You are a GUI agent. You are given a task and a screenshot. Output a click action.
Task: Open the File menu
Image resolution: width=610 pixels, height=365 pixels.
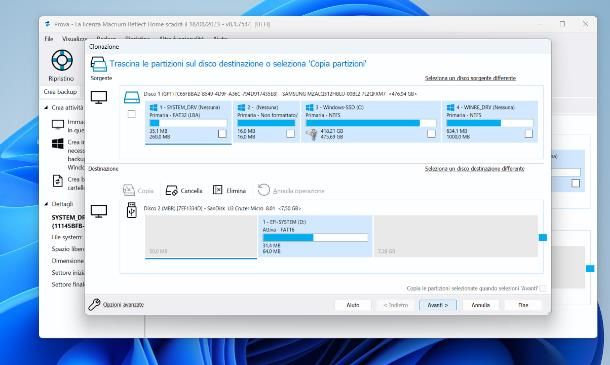[x=49, y=39]
